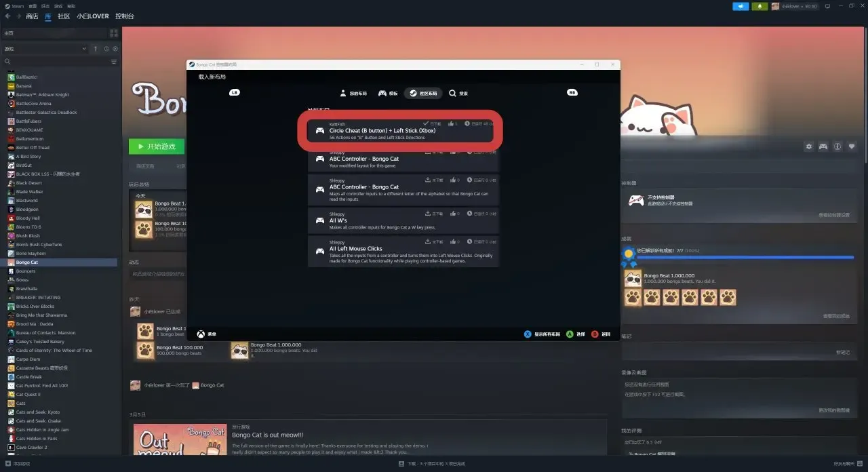868x472 pixels.
Task: Click the download icon on All W's layout
Action: pos(428,214)
